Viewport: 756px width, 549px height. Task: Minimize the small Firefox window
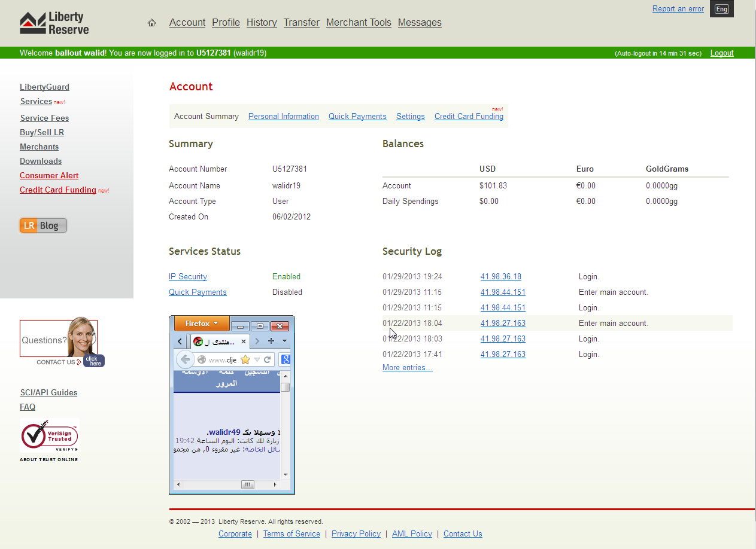coord(240,326)
